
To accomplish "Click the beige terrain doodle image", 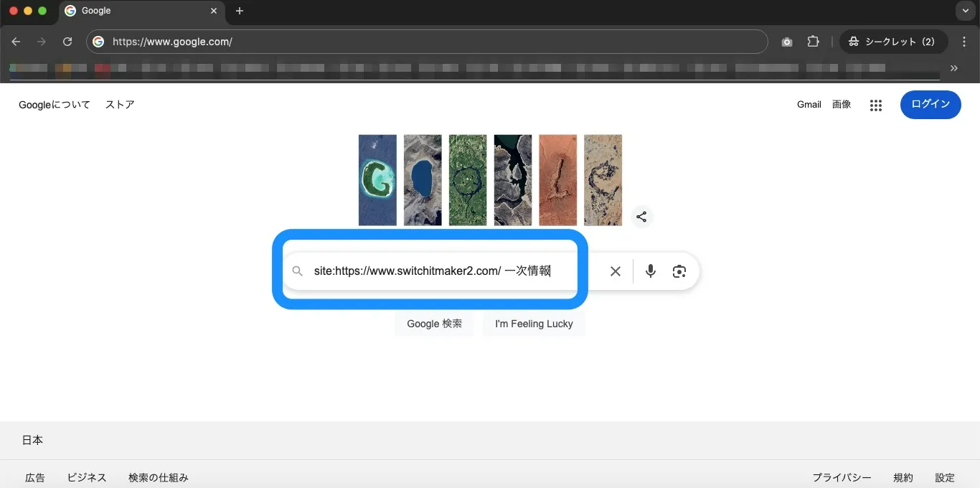I will (x=603, y=180).
